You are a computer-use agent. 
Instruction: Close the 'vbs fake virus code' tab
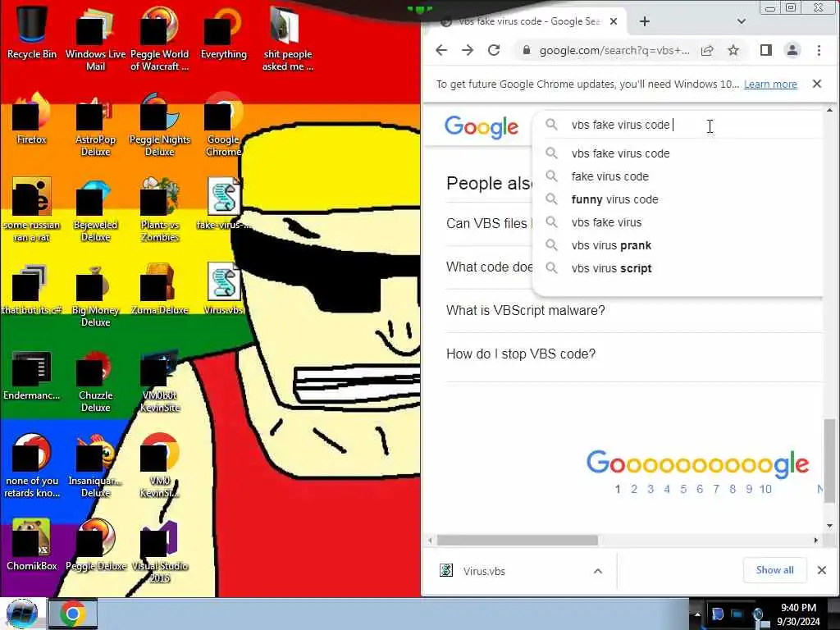[614, 21]
